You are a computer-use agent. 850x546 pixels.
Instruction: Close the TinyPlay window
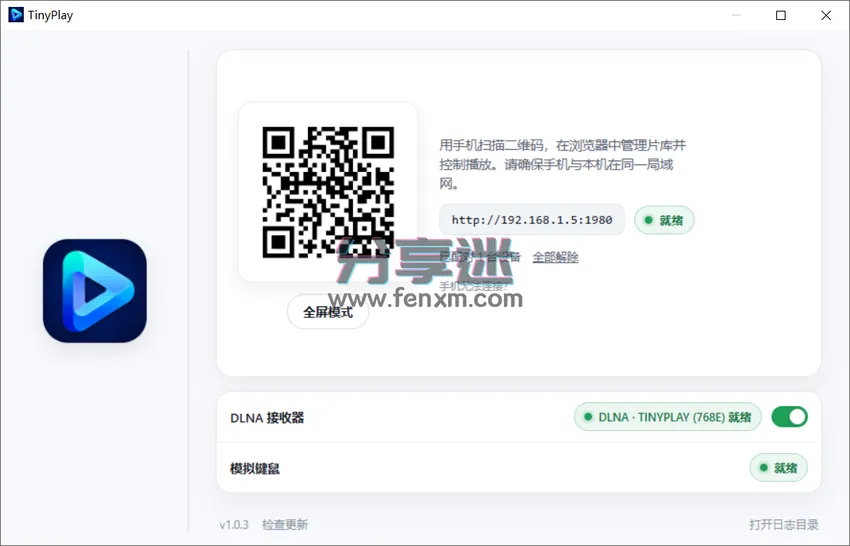826,15
